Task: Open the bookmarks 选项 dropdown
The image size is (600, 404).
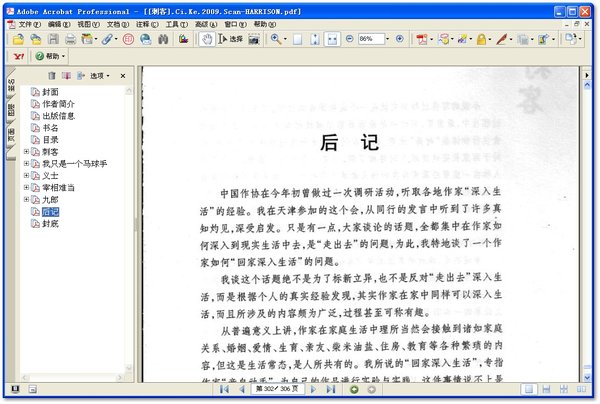Action: click(100, 76)
